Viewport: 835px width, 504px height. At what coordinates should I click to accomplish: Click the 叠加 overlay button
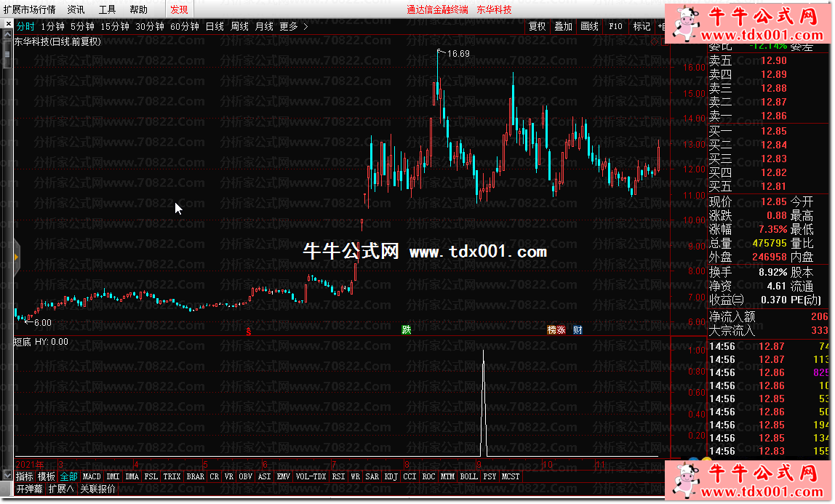[x=564, y=26]
